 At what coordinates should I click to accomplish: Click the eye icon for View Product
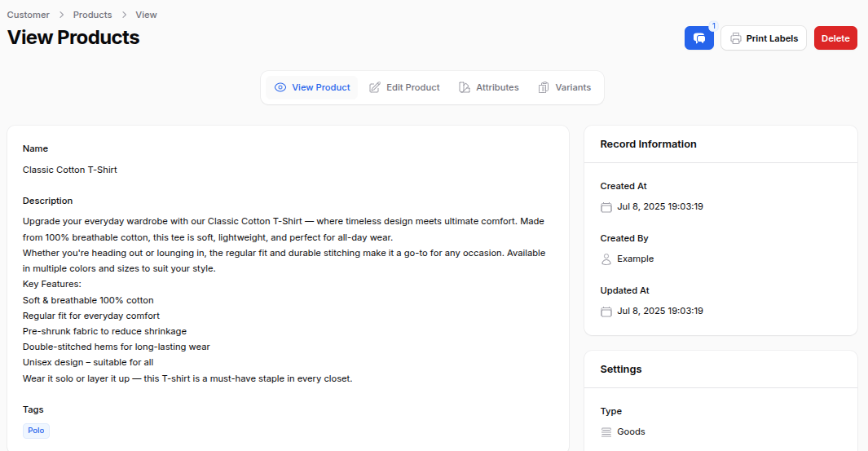click(280, 87)
